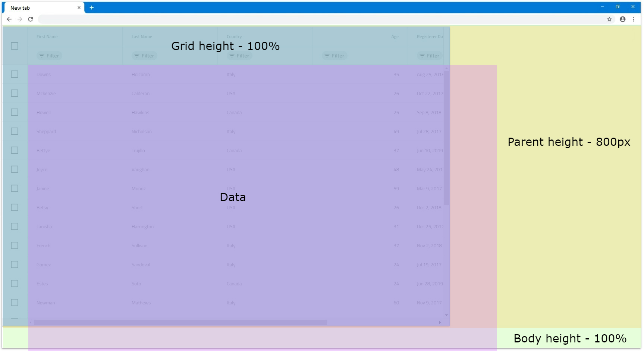Viewport: 644px width, 351px height.
Task: Click the browser address bar
Action: 321,19
